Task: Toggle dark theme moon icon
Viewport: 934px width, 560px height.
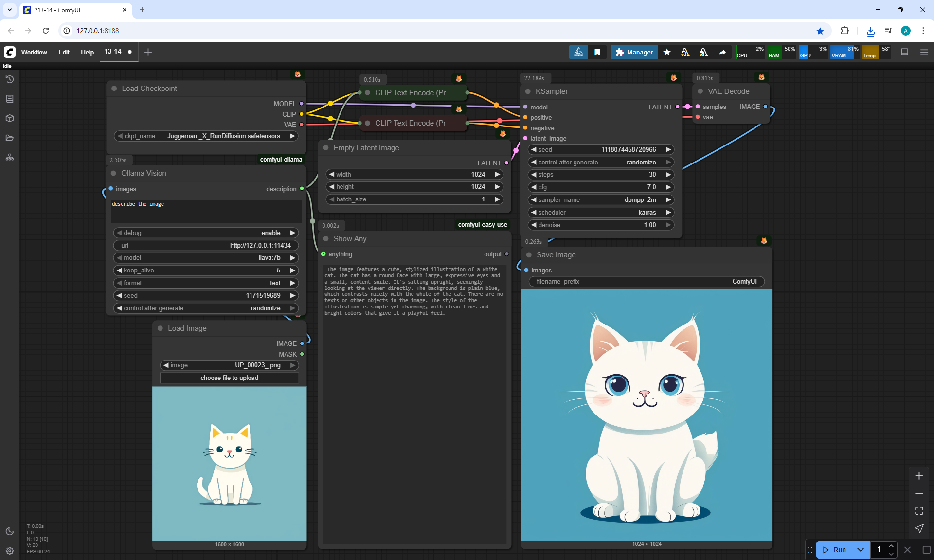Action: tap(10, 531)
